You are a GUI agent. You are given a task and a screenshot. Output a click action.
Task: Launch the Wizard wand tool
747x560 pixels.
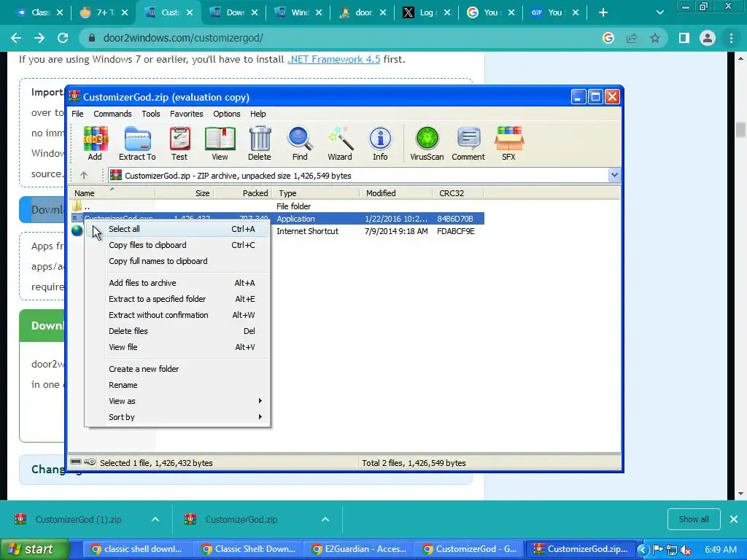340,144
